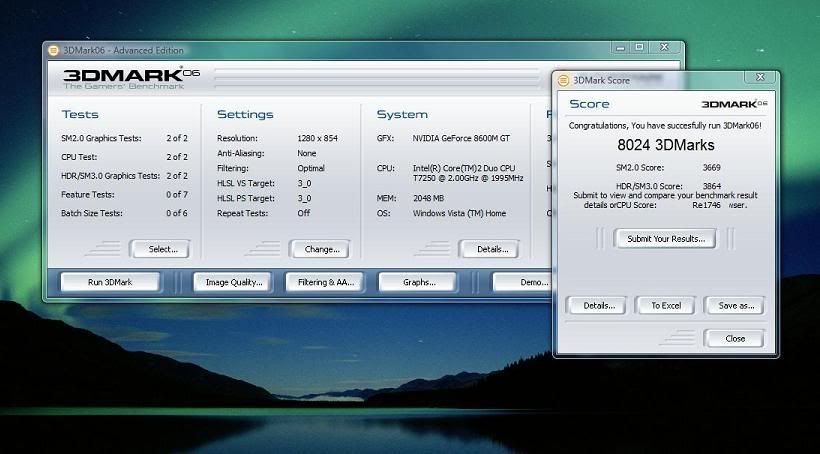Click the Resolution value 1280 x 854
The width and height of the screenshot is (820, 454).
pos(317,139)
